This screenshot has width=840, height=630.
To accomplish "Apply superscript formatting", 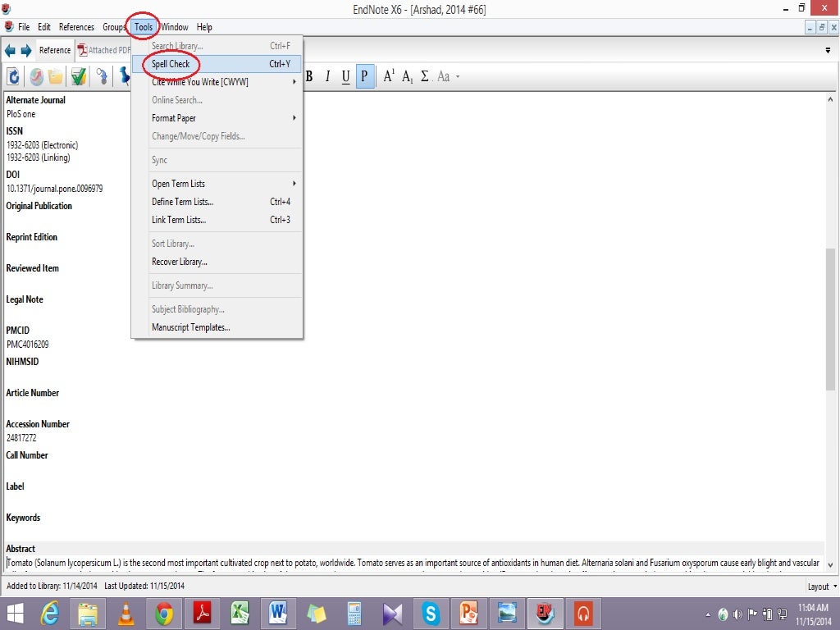I will click(x=389, y=76).
